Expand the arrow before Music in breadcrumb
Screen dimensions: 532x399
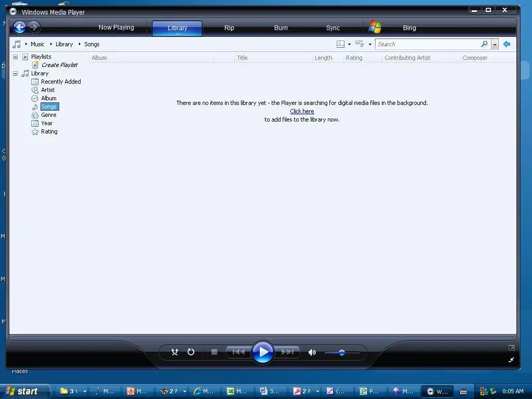click(x=26, y=44)
